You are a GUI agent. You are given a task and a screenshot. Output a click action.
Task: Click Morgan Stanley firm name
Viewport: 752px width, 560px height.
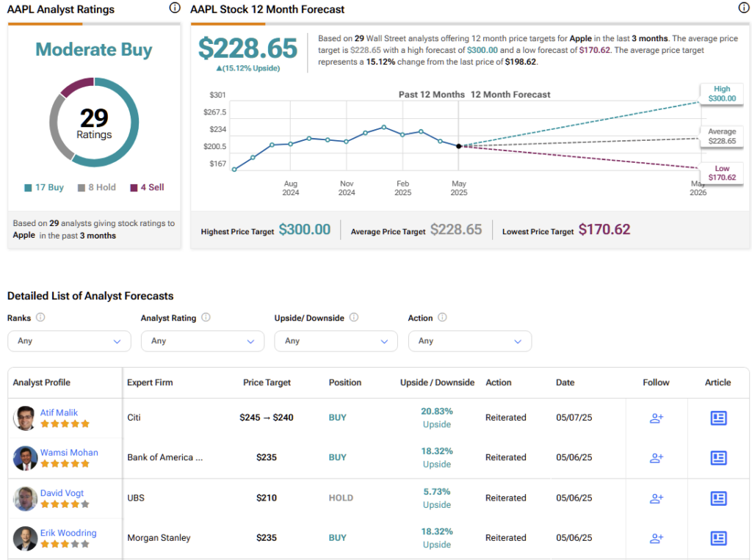point(159,538)
